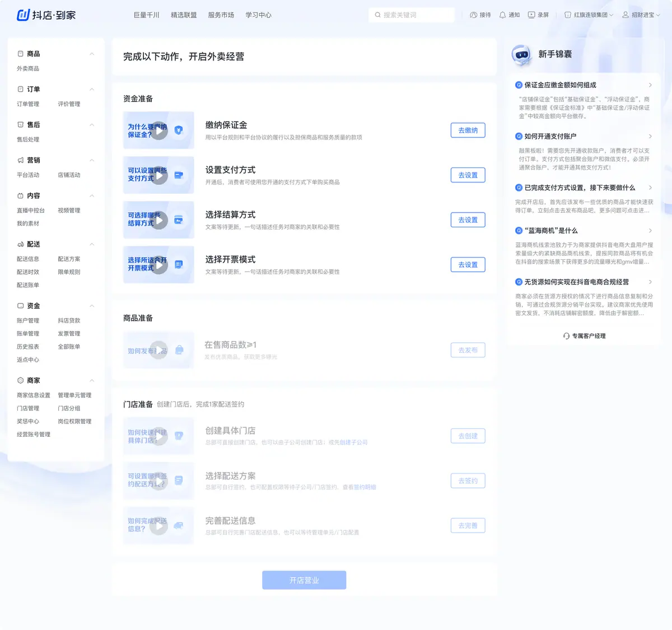The height and width of the screenshot is (630, 672).
Task: Open 接待 customer service icon in header
Action: (x=474, y=15)
